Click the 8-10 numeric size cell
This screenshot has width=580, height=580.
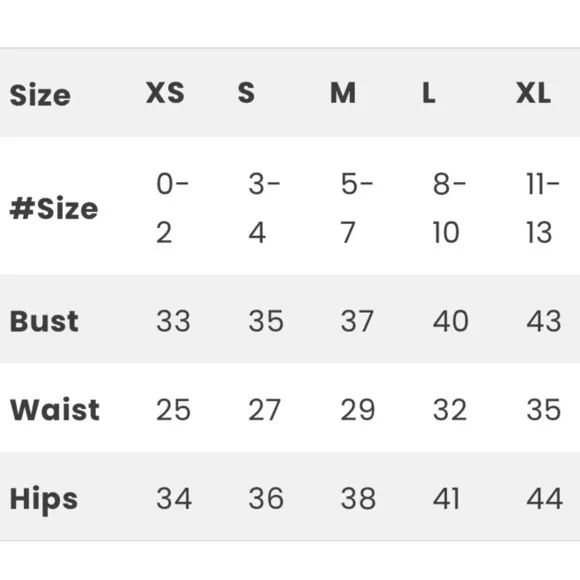[x=449, y=208]
